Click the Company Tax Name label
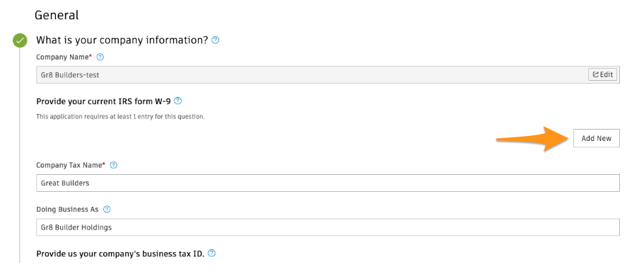644x279 pixels. pyautogui.click(x=71, y=165)
